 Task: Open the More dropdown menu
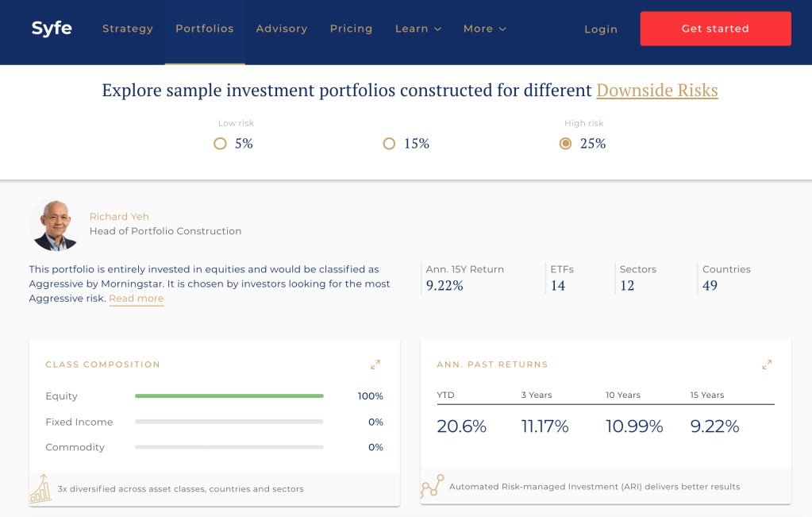tap(484, 29)
